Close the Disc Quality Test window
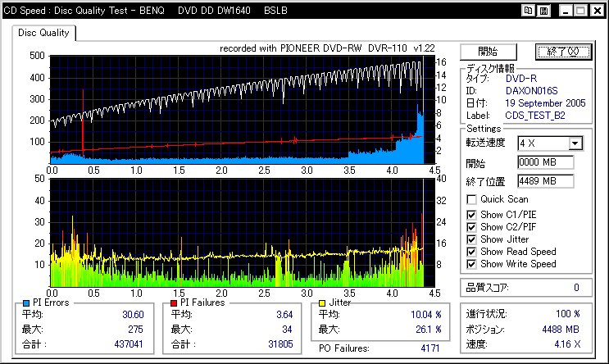Viewport: 609px width, 364px height. click(596, 11)
